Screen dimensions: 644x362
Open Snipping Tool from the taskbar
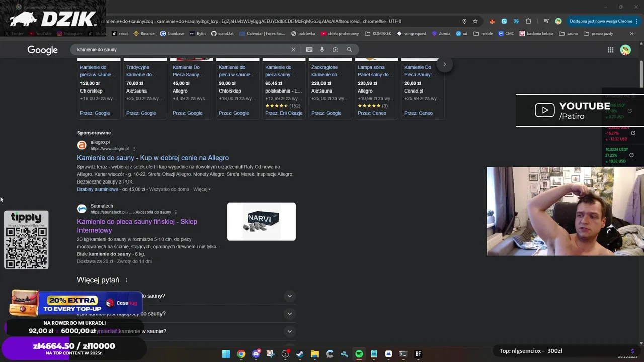pos(270,354)
